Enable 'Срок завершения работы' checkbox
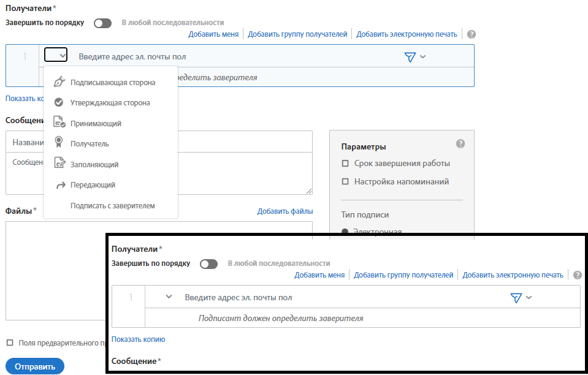Screen dimensions: 588x375 point(345,164)
